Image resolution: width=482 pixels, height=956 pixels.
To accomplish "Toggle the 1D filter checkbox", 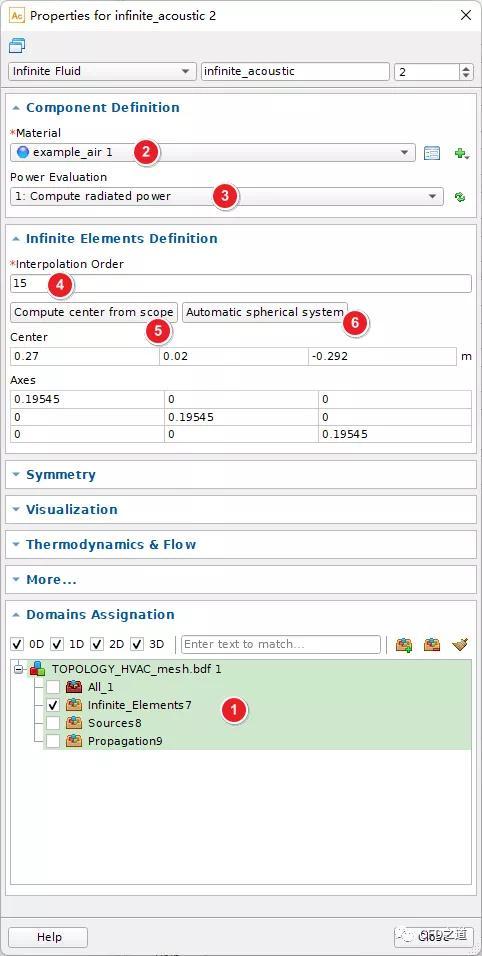I will [x=58, y=644].
